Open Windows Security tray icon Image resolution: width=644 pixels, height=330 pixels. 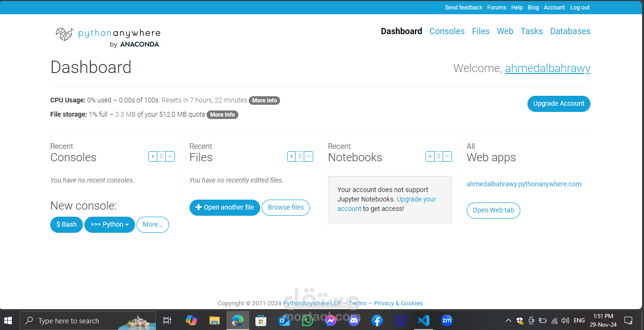520,321
